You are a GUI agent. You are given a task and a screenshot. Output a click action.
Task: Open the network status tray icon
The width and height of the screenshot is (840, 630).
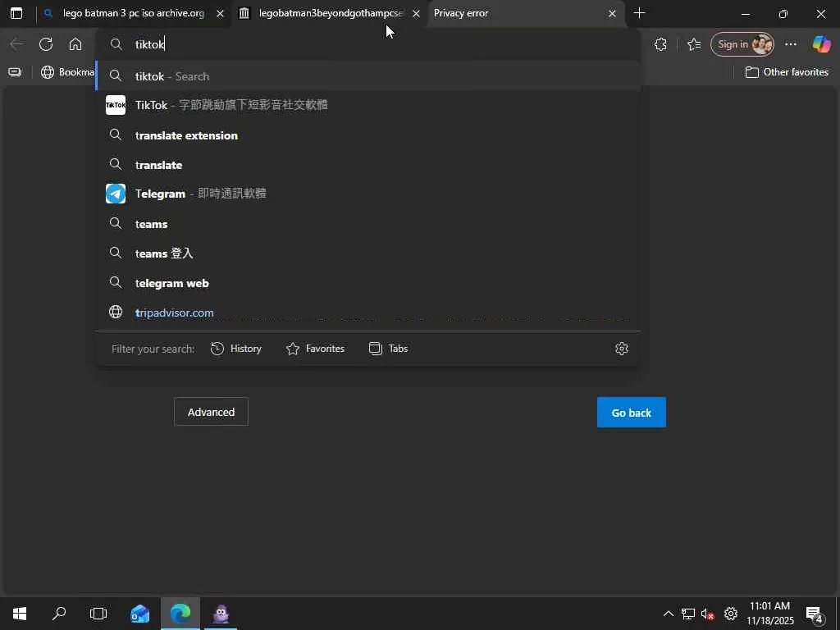(688, 614)
